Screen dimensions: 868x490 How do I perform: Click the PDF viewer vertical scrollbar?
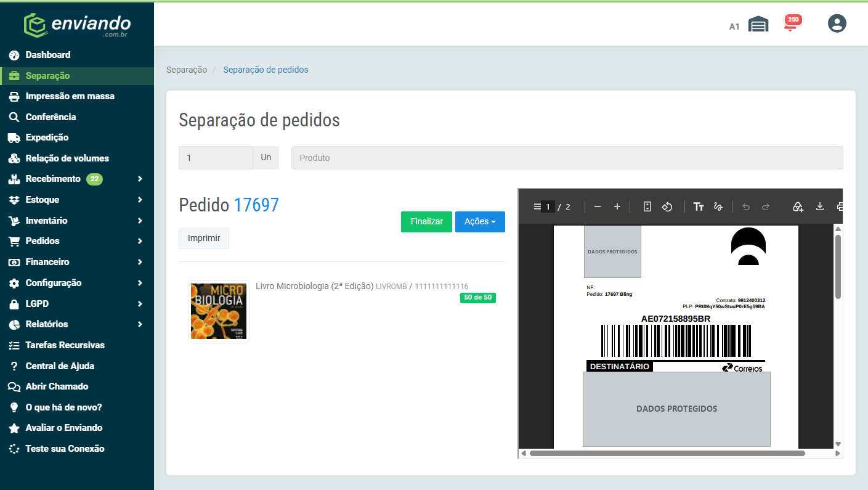(838, 266)
